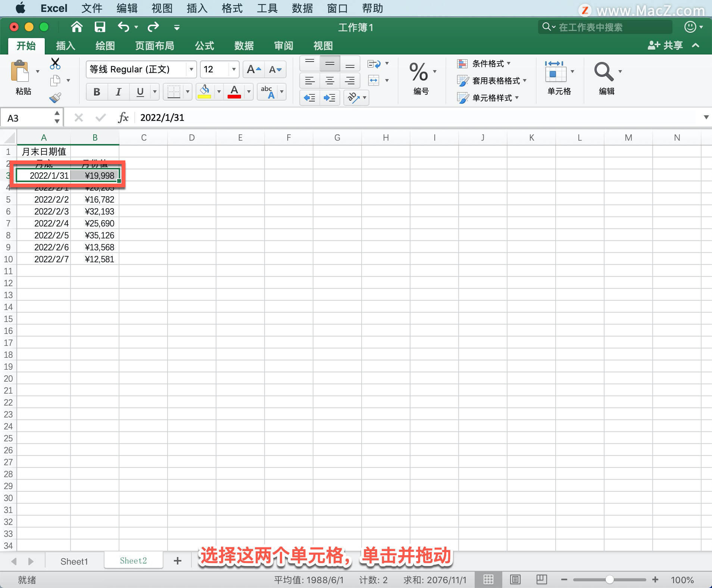Click the Save icon in the title bar
The width and height of the screenshot is (712, 588).
100,27
